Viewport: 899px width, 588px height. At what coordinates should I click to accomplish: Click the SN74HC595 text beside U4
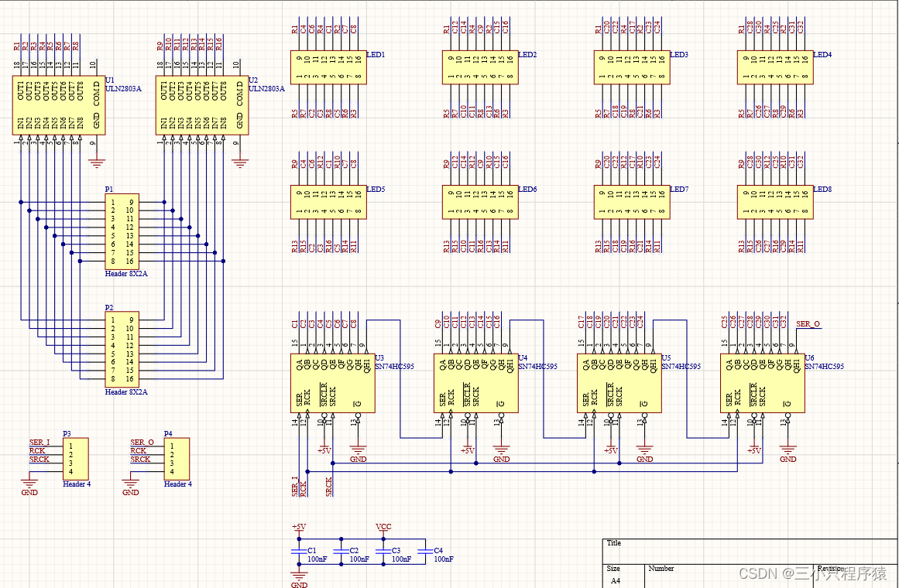(538, 366)
